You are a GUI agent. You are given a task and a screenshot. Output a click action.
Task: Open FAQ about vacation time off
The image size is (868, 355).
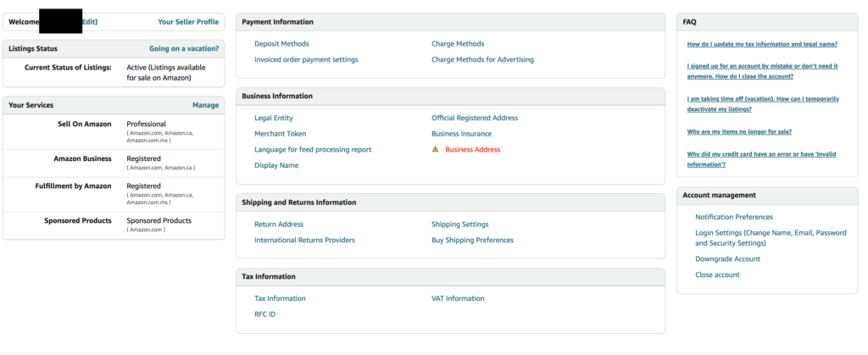763,104
